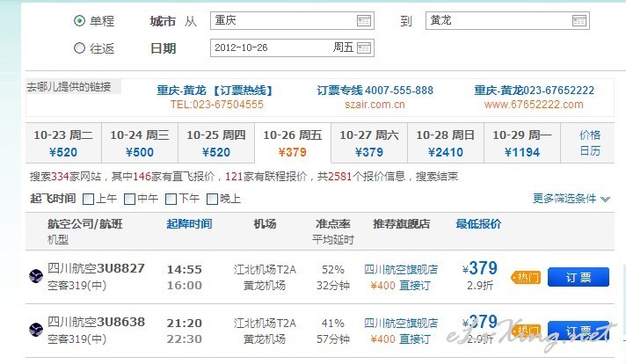This screenshot has height=364, width=626.
Task: Check the 晚上 departure time filter
Action: point(212,199)
